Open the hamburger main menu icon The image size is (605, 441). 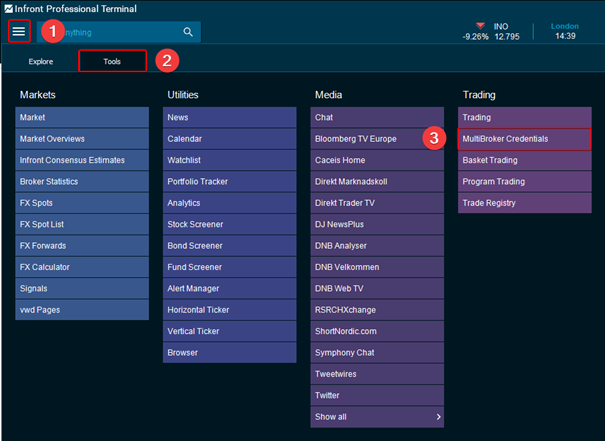pyautogui.click(x=19, y=31)
